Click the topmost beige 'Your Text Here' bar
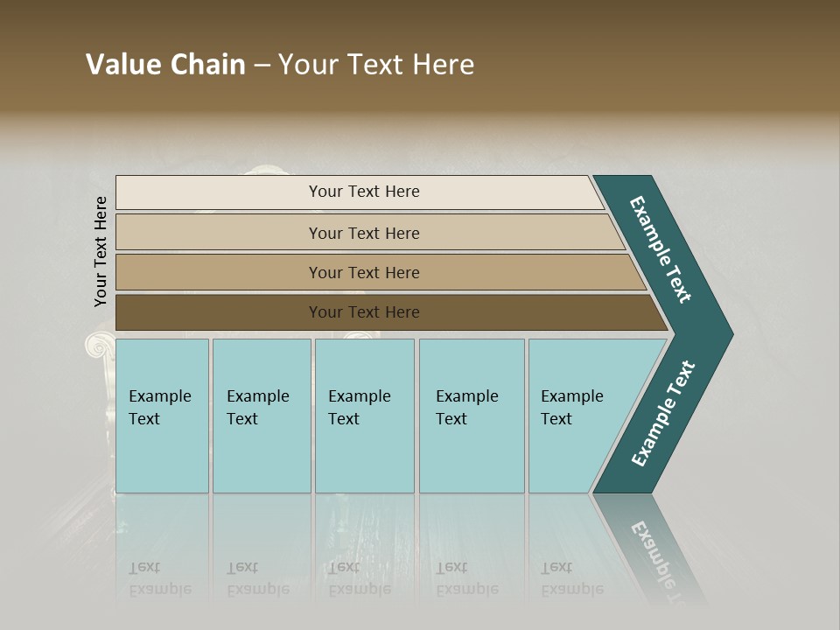840x630 pixels. [360, 192]
